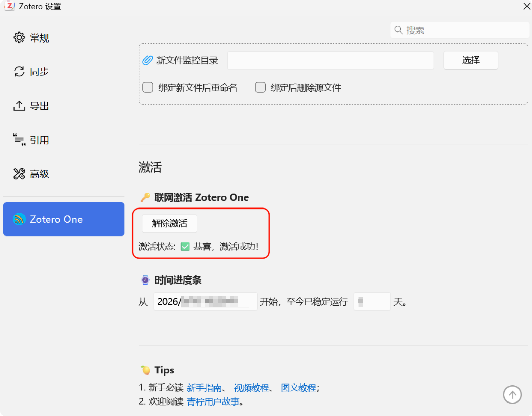The image size is (532, 416).
Task: Enable 绑定后删除源文件 checkbox
Action: 260,87
